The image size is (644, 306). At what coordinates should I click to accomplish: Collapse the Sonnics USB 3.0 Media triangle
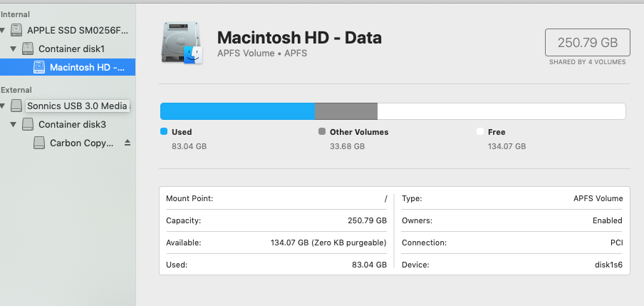click(4, 106)
